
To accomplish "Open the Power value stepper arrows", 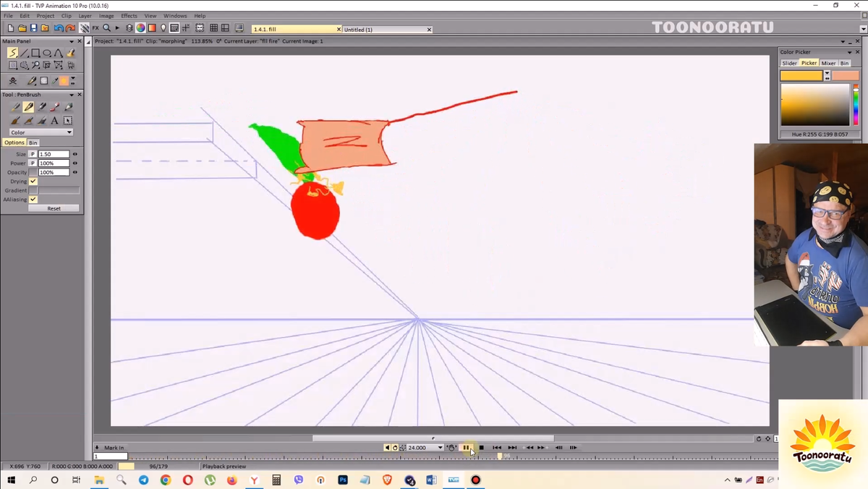I will point(75,163).
